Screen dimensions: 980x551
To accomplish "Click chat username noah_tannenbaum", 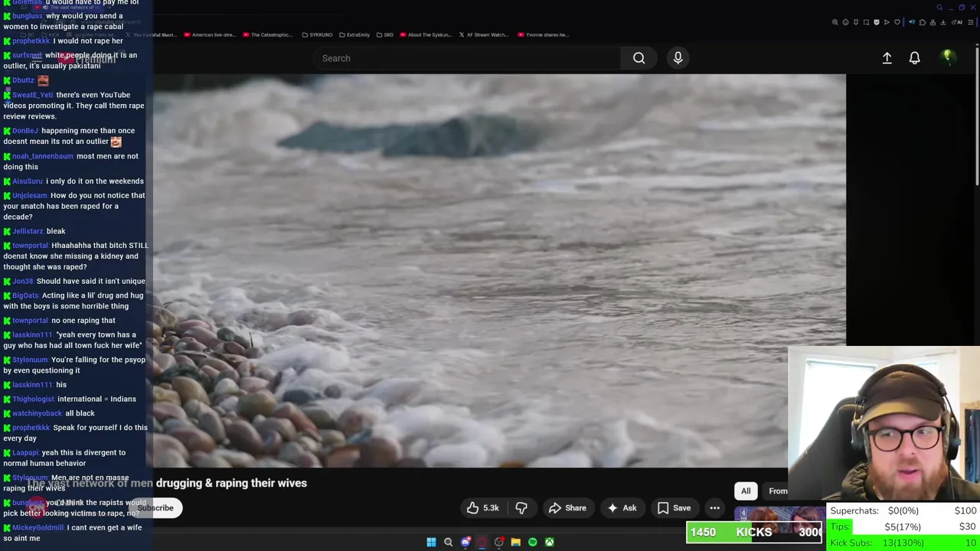I will 43,156.
